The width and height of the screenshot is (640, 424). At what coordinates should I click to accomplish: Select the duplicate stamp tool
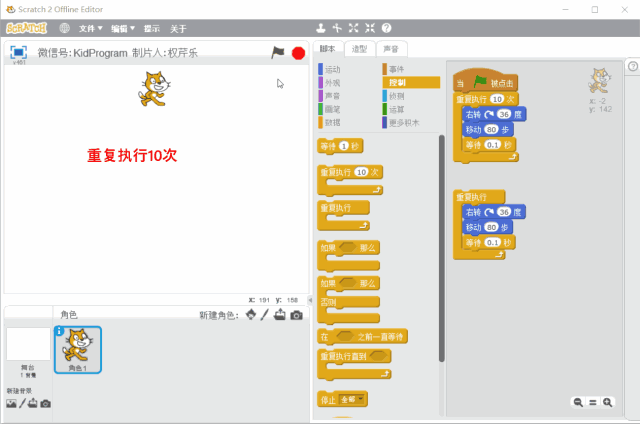tap(320, 28)
